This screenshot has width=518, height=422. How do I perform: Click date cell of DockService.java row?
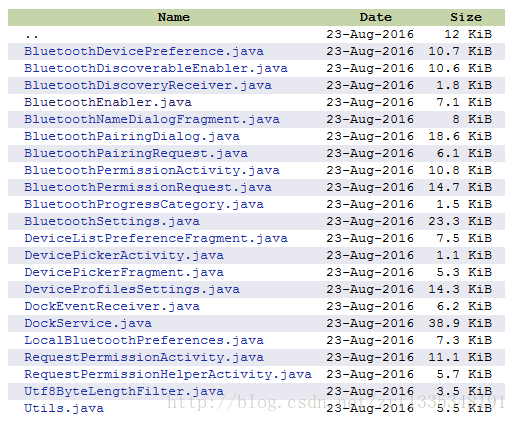click(370, 323)
